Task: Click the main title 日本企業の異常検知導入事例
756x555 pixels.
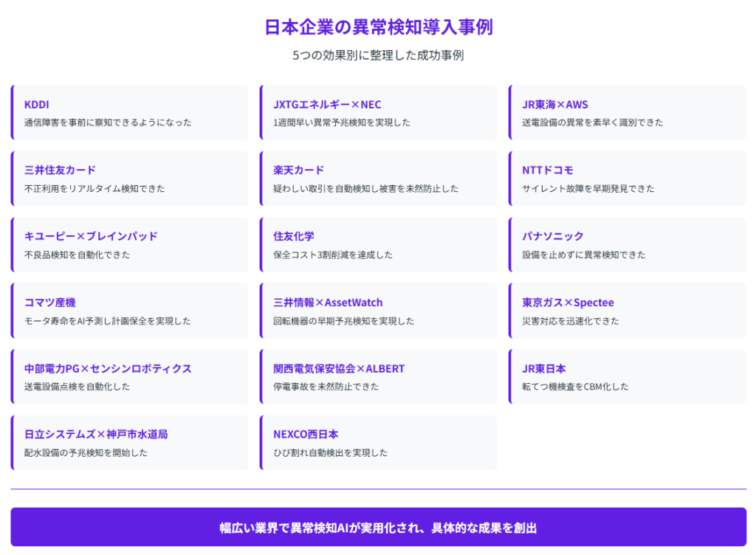Action: coord(378,27)
